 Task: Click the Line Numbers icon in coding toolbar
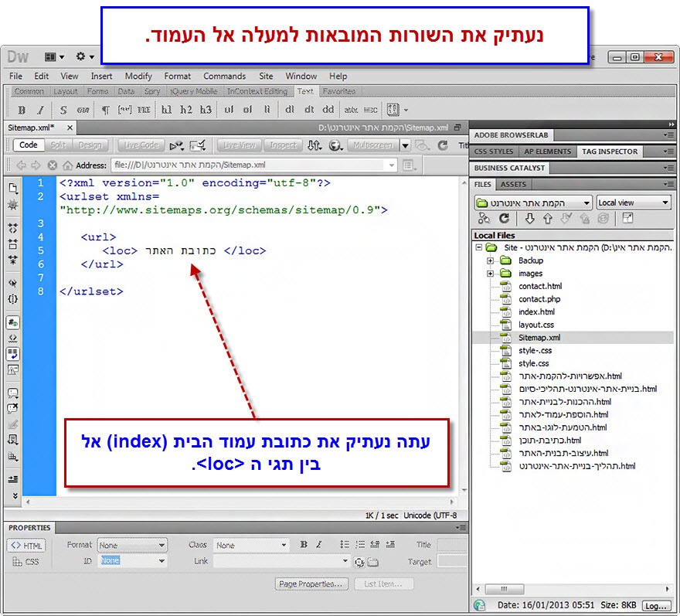tap(13, 323)
